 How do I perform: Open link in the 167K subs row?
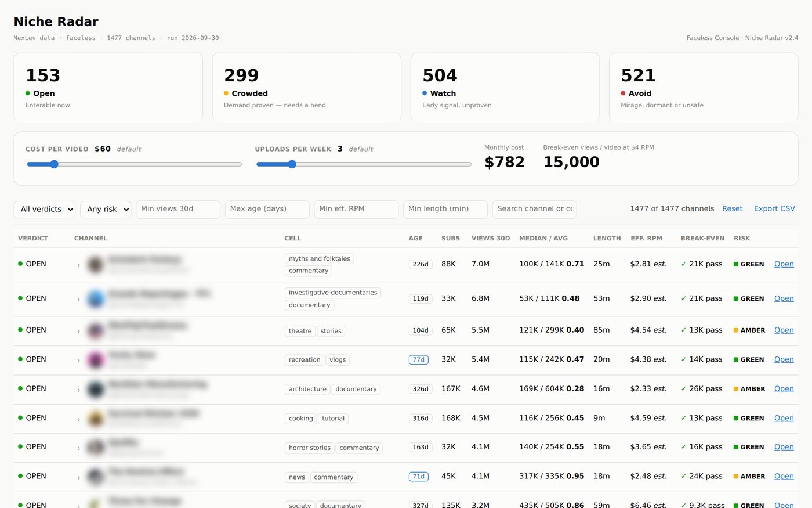784,389
